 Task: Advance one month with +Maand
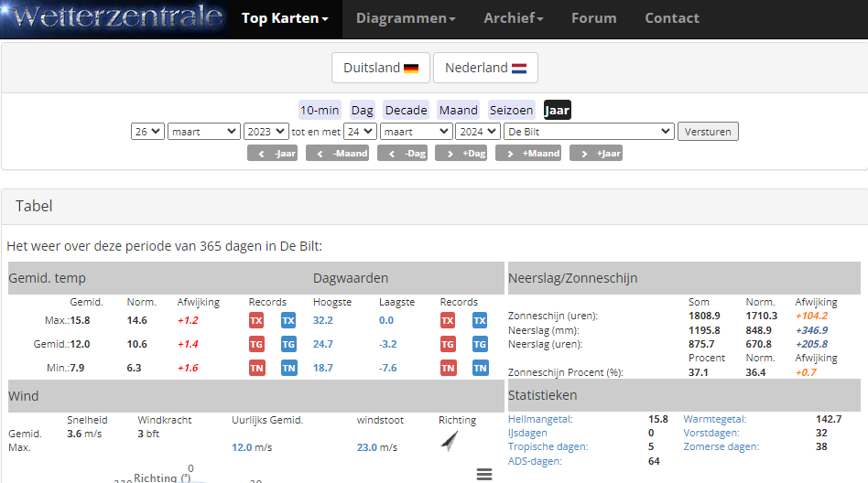(528, 154)
